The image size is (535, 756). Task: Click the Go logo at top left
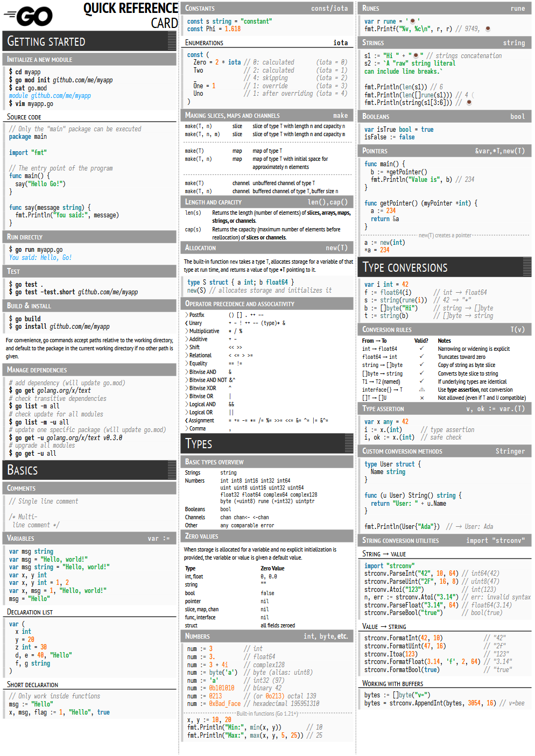(x=28, y=16)
